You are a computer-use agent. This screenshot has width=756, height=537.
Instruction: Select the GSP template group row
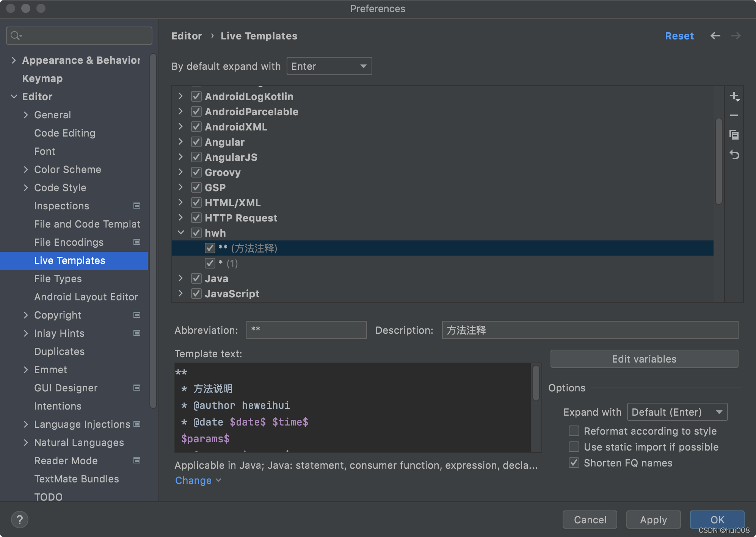(x=442, y=187)
